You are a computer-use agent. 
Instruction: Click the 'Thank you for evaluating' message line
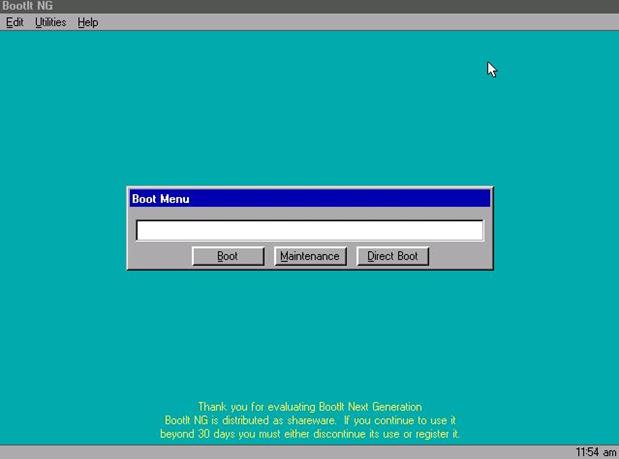point(310,407)
